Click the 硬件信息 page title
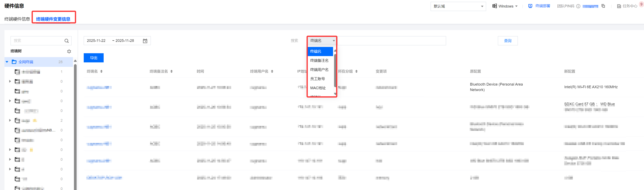 pyautogui.click(x=14, y=6)
